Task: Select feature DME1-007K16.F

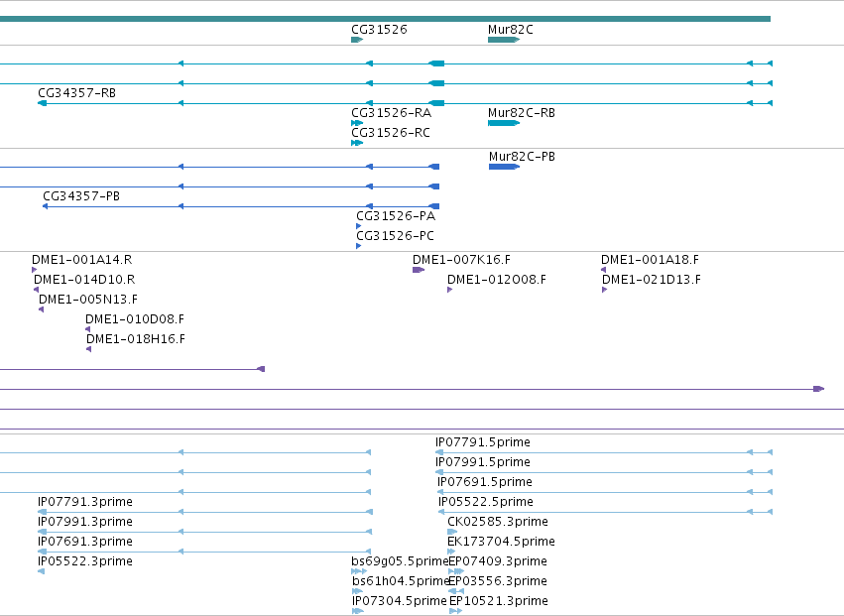Action: 462,260
